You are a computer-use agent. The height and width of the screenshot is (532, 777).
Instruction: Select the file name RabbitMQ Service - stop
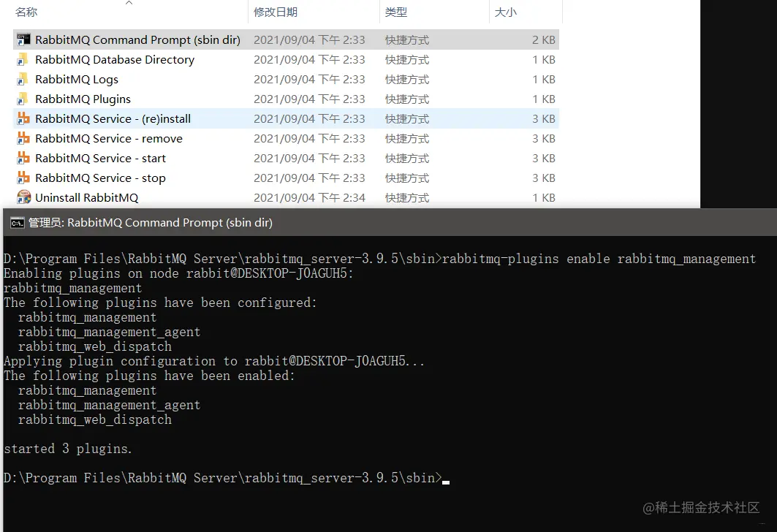pyautogui.click(x=101, y=178)
